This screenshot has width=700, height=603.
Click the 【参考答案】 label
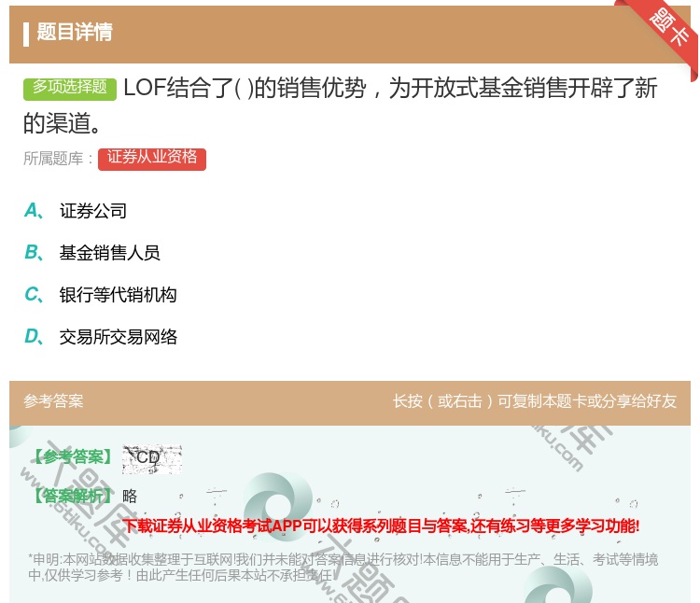(73, 457)
